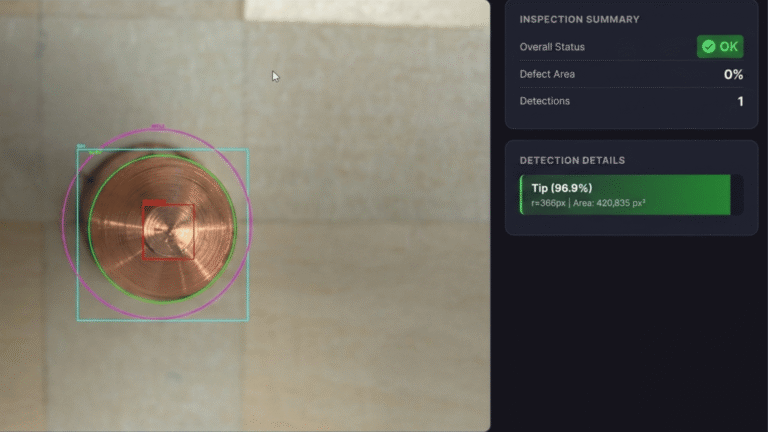Click the dark unfilled end of confidence bar
Image resolution: width=768 pixels, height=432 pixels.
[736, 195]
